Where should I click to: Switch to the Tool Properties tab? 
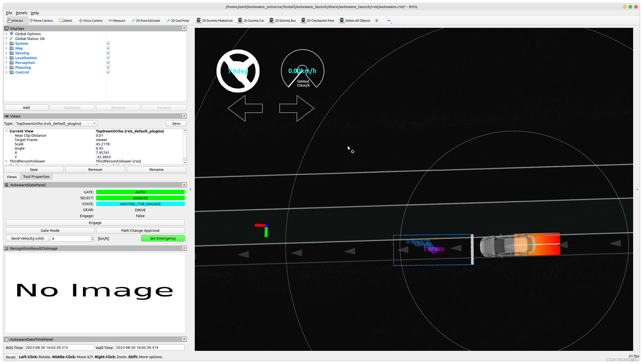click(36, 177)
